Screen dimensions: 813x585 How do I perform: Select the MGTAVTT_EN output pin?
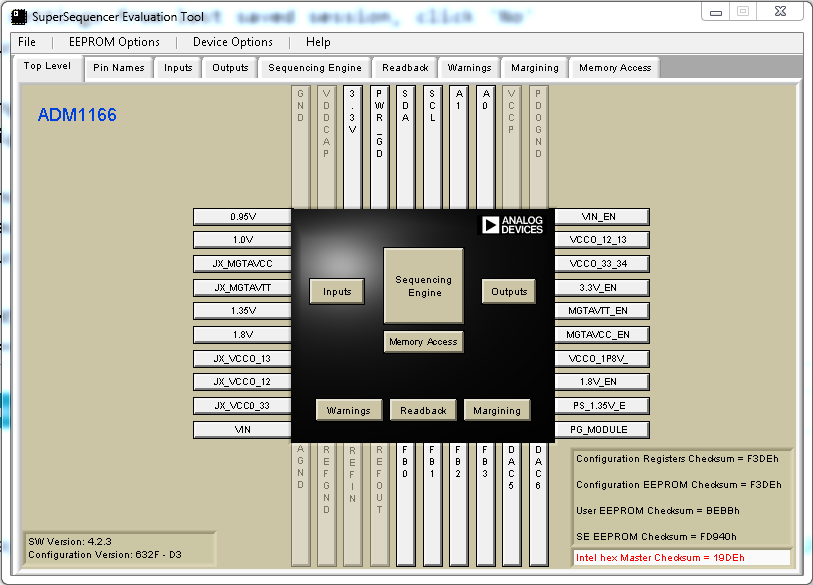tap(601, 311)
